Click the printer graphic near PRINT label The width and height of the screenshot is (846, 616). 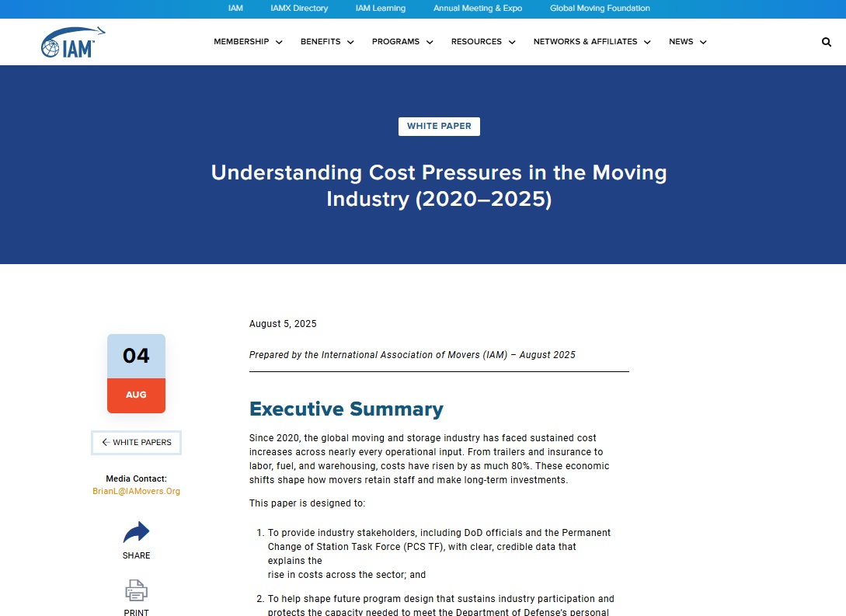click(136, 590)
